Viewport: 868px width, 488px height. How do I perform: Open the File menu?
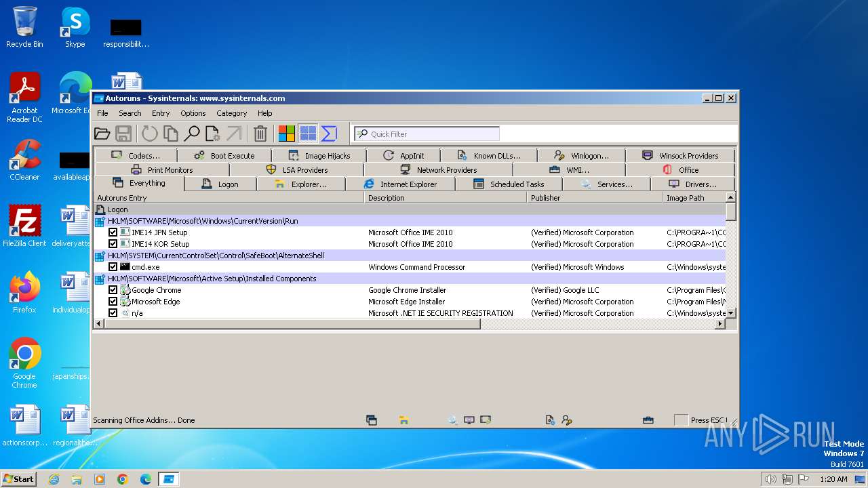pyautogui.click(x=102, y=113)
